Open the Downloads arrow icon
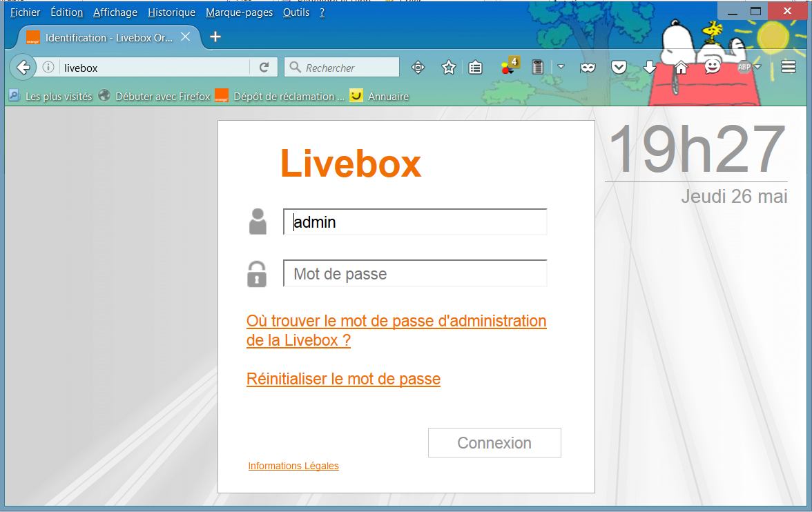Viewport: 812px width, 512px height. 649,67
